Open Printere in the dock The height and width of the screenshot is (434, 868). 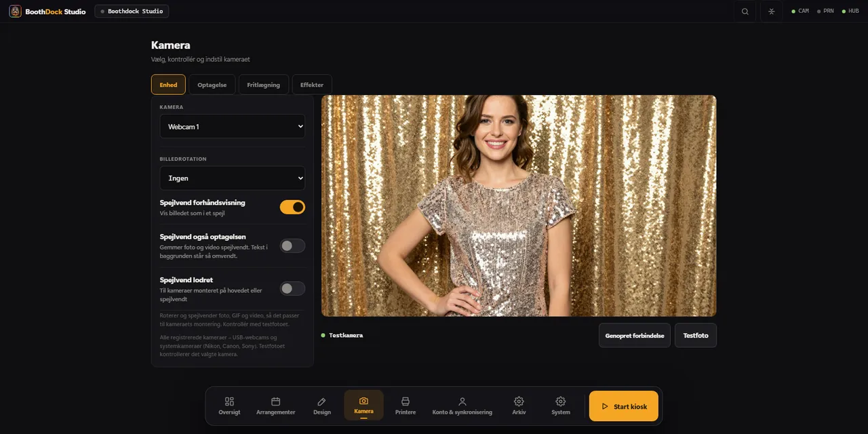pyautogui.click(x=406, y=406)
